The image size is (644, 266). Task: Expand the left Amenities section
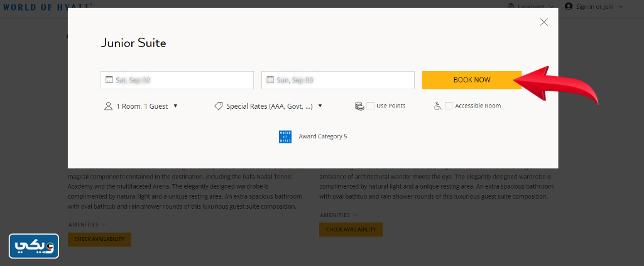(87, 224)
